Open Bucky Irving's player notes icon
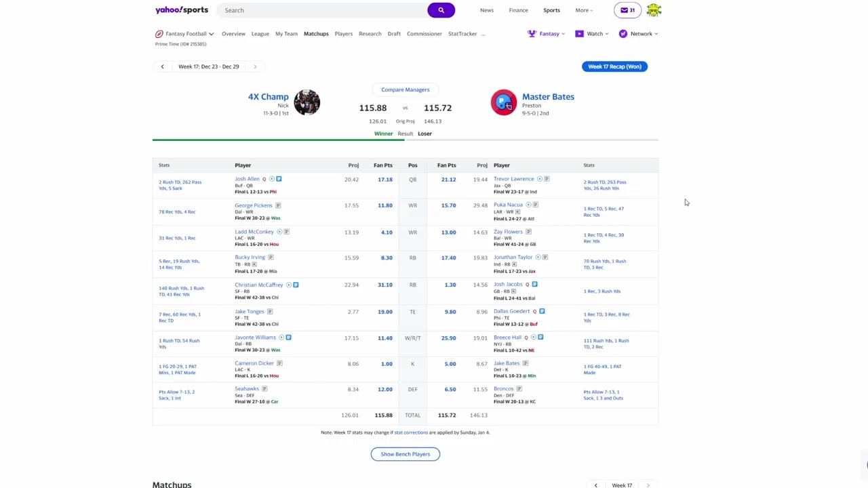Screen dimensions: 868x488 tap(271, 258)
